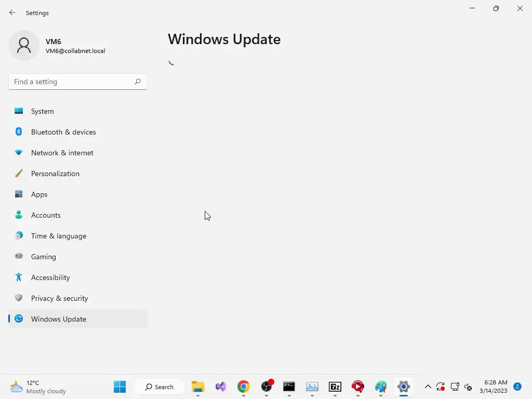This screenshot has width=532, height=399.
Task: Open OBS Studio from taskbar
Action: (x=267, y=387)
